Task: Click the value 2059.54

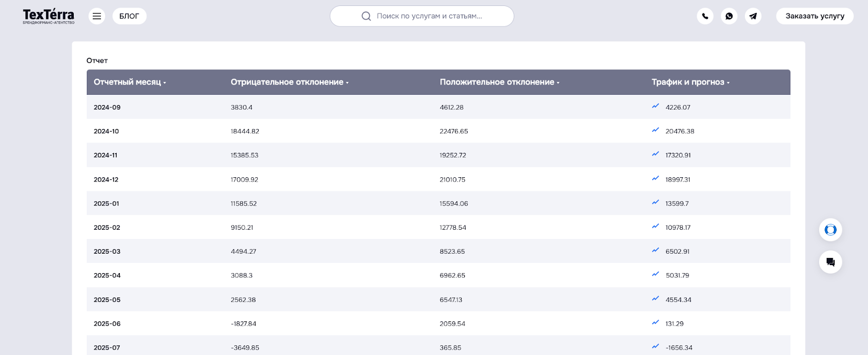Action: pyautogui.click(x=452, y=324)
